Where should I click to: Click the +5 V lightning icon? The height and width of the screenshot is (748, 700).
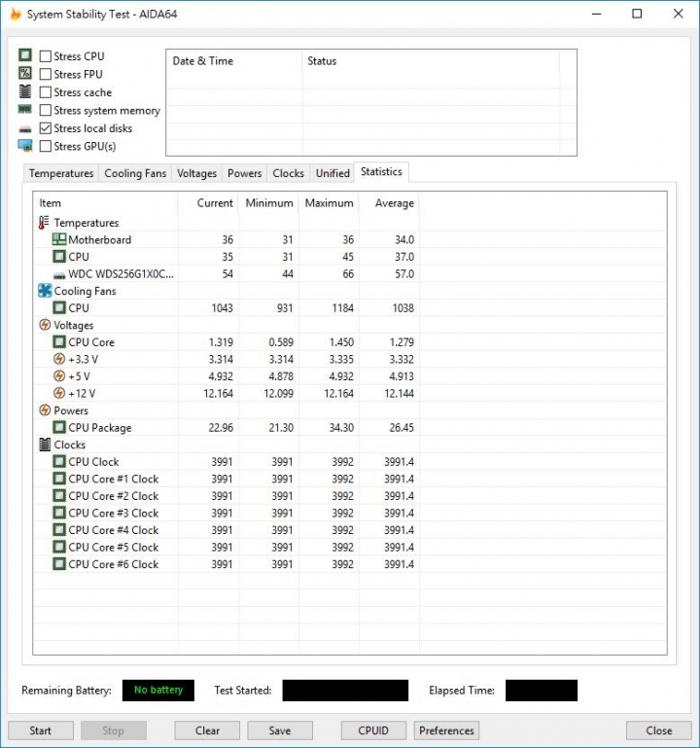(59, 375)
